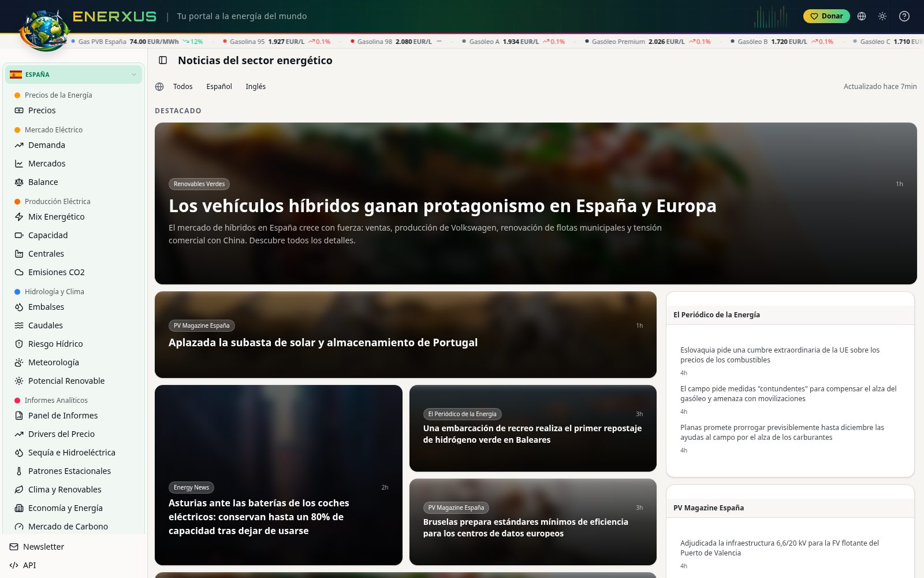Open Eslovaquia cumbre extraordinaria headline
This screenshot has height=578, width=924.
pos(780,355)
